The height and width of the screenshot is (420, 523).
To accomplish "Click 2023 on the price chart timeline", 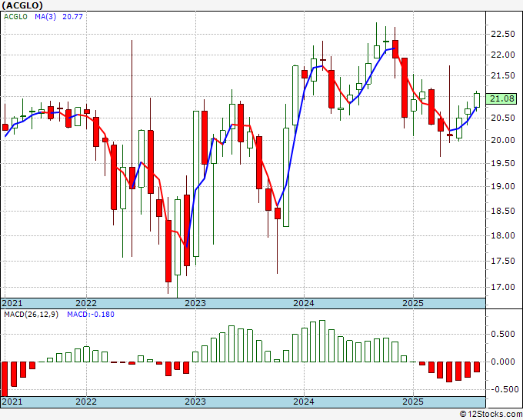I will click(x=195, y=303).
